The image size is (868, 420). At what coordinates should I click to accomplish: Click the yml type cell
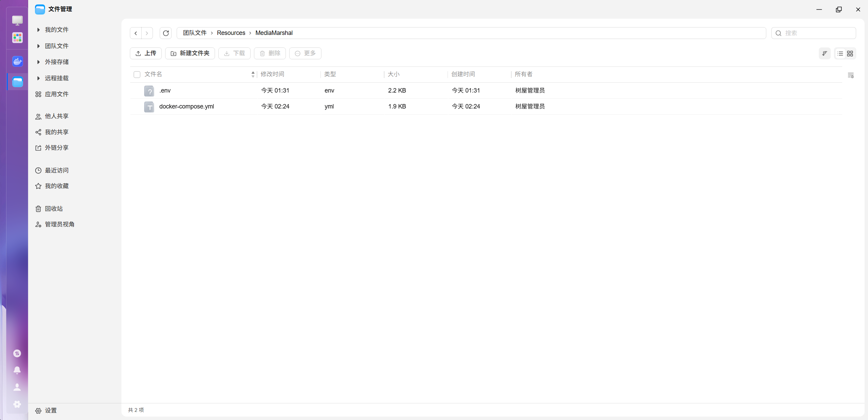pos(329,106)
